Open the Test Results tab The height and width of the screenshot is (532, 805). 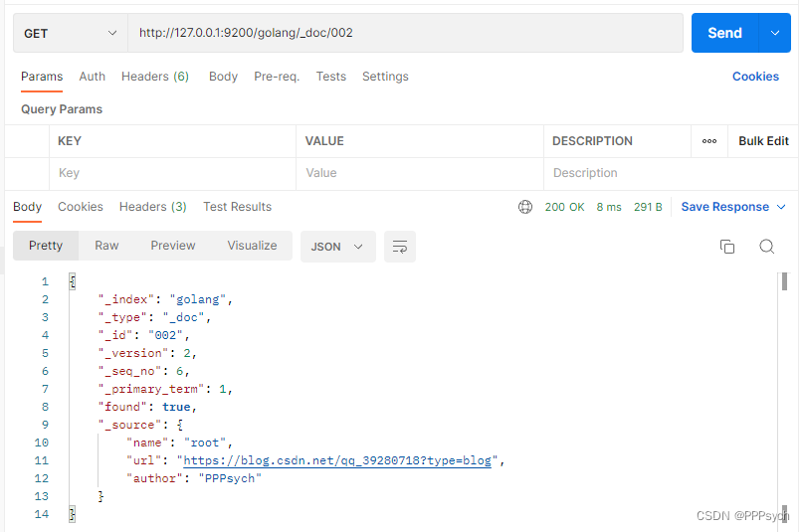[x=237, y=207]
